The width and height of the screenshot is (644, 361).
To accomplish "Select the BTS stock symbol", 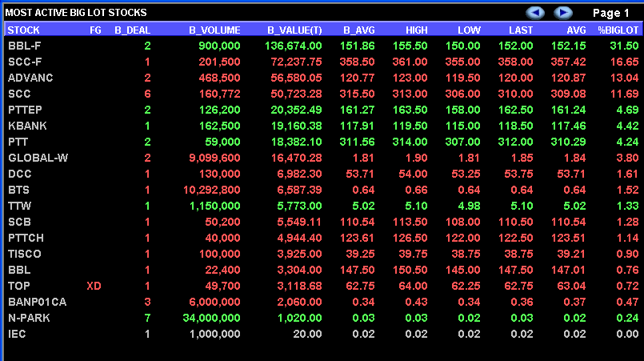I will (19, 190).
